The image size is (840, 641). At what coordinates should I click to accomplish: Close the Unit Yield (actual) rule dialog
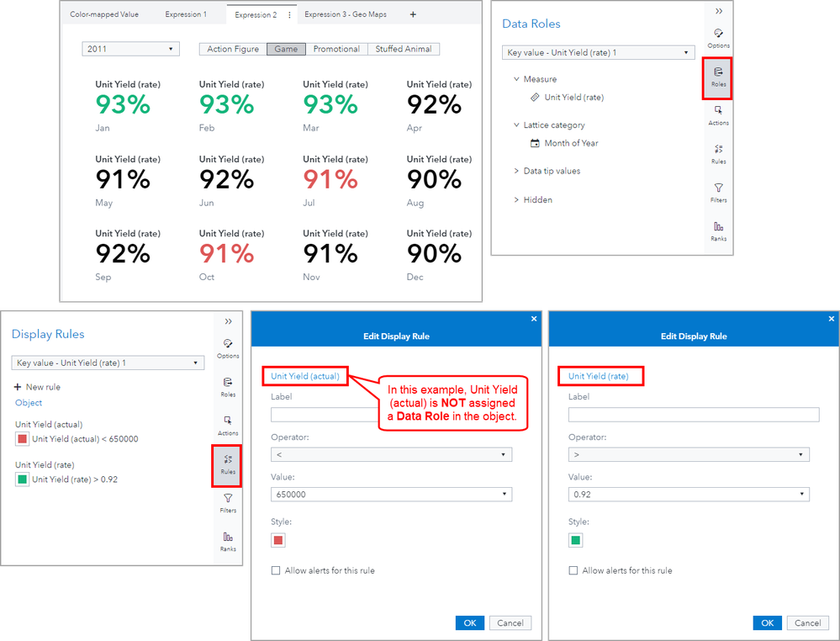point(534,319)
